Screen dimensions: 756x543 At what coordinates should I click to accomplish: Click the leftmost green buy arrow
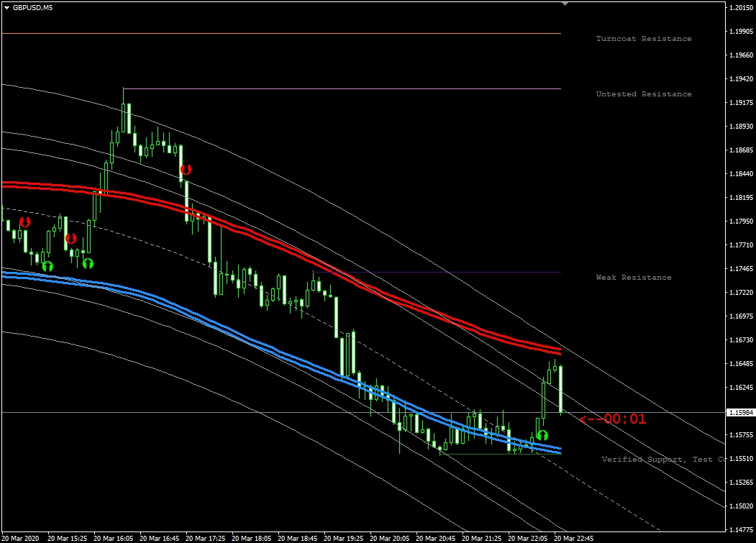tap(47, 266)
